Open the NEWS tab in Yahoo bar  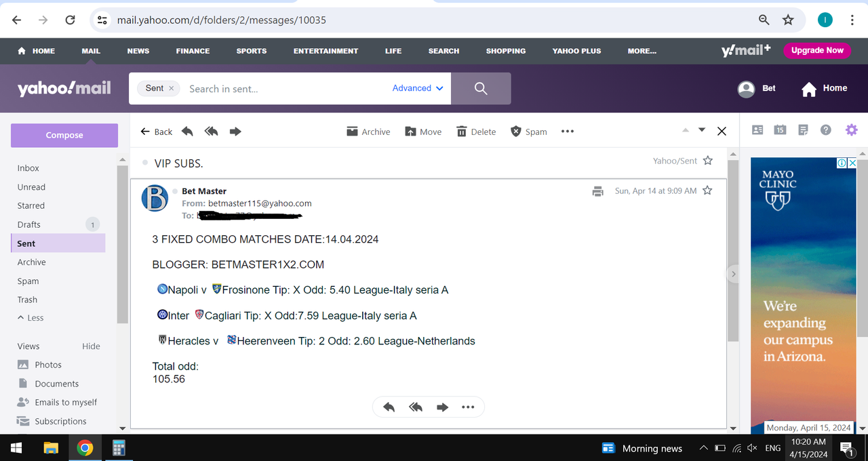pyautogui.click(x=138, y=51)
